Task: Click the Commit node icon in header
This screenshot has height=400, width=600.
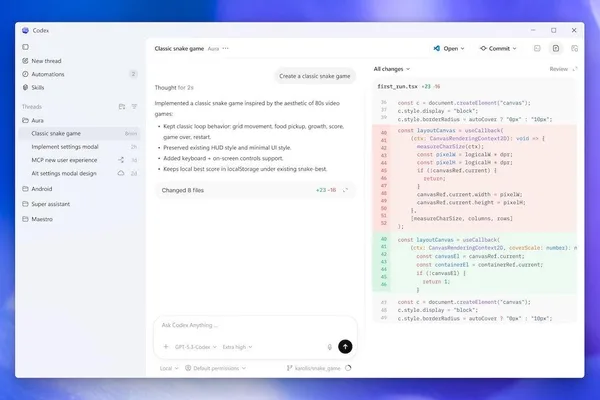Action: (x=483, y=49)
